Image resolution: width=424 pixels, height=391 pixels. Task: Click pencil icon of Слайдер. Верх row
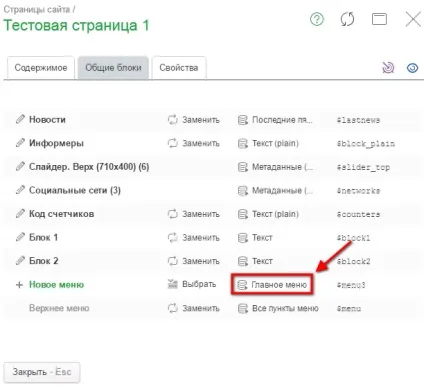click(20, 166)
